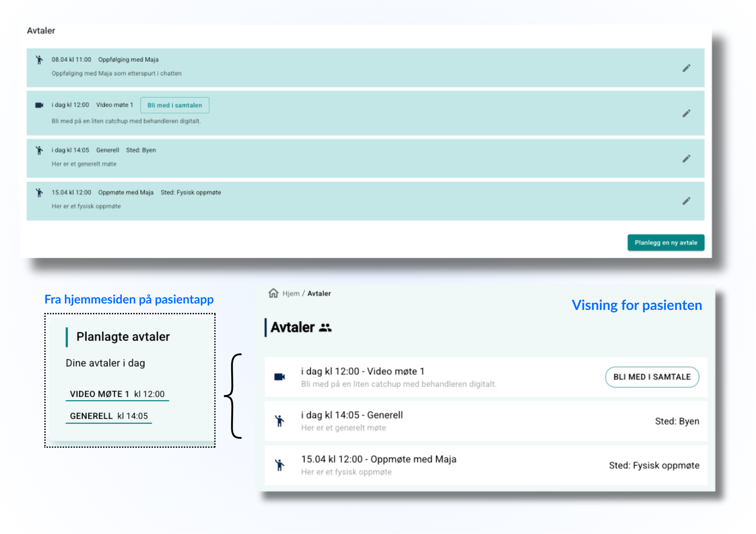The image size is (756, 534).
Task: Click the people icon beside Avtaler heading
Action: (325, 327)
